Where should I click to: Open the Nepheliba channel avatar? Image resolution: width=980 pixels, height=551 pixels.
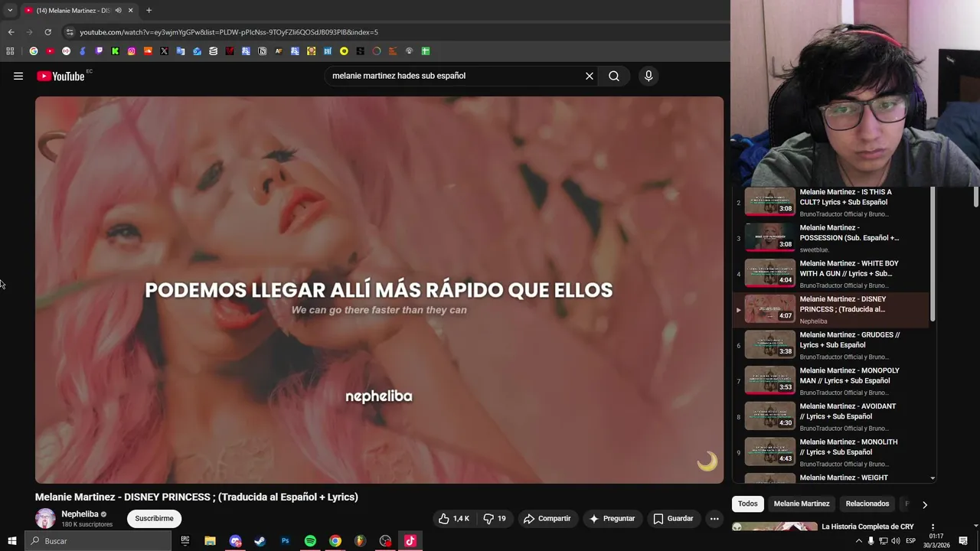pyautogui.click(x=45, y=518)
